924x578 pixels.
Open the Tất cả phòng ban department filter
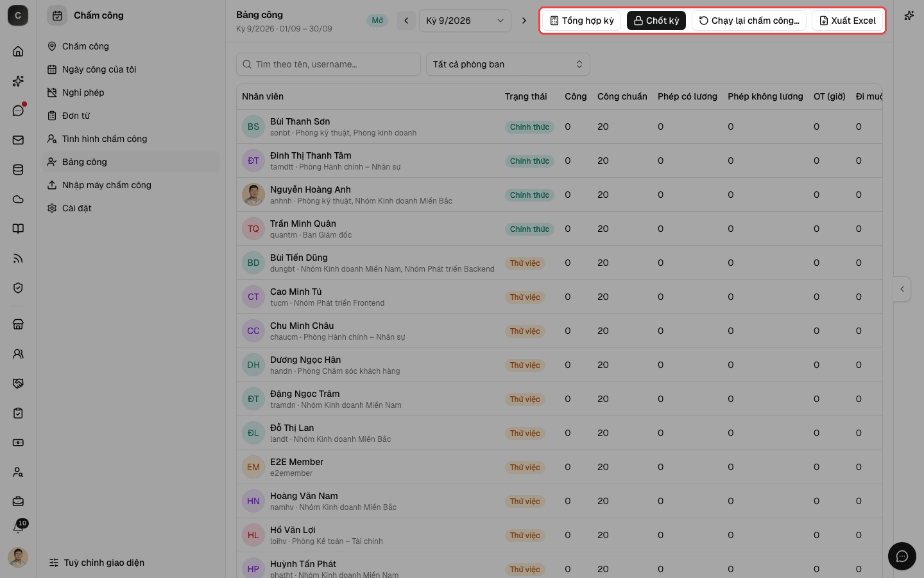(508, 64)
